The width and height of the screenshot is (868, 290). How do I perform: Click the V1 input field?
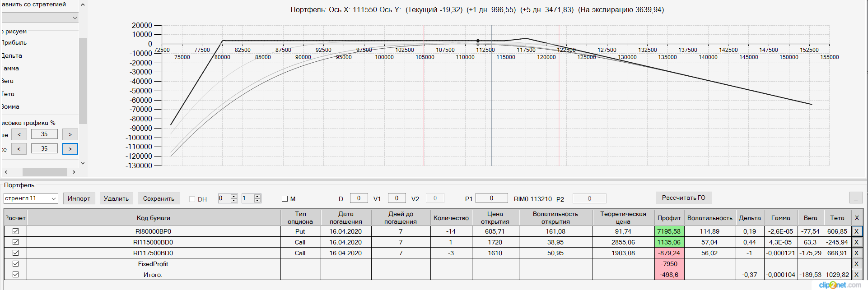(x=397, y=198)
